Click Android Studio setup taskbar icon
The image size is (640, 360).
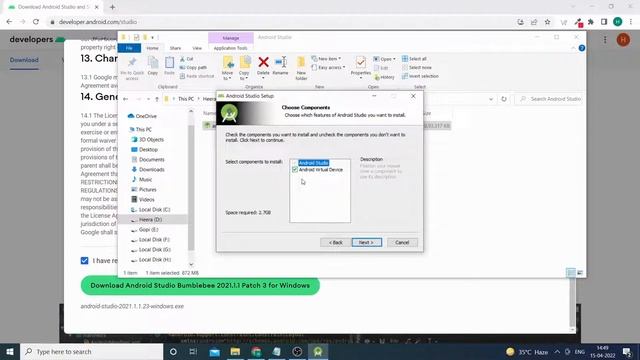[x=318, y=351]
